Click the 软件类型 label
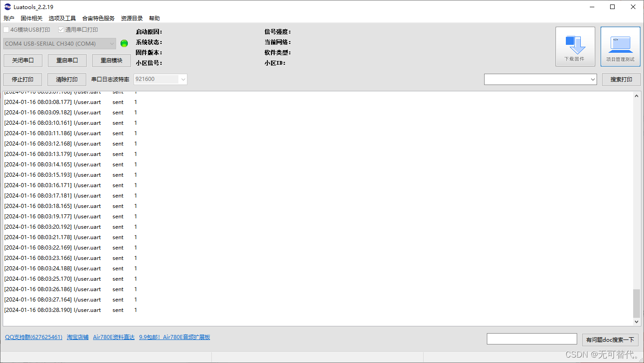 278,52
